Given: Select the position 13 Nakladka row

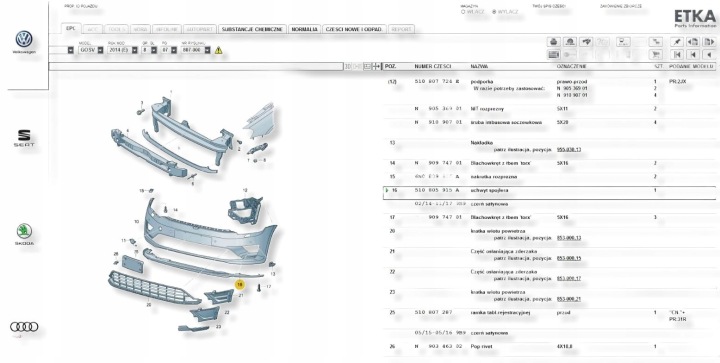Looking at the screenshot, I should click(549, 146).
